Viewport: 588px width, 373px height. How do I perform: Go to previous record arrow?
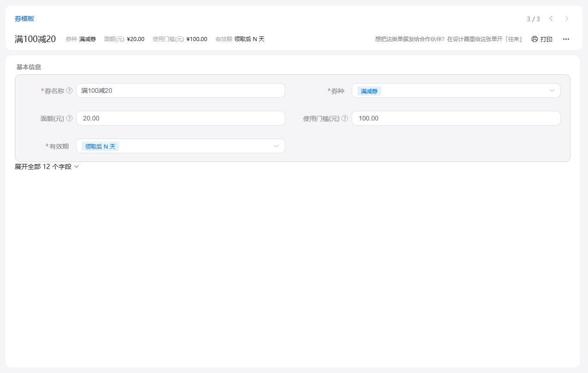(x=551, y=18)
